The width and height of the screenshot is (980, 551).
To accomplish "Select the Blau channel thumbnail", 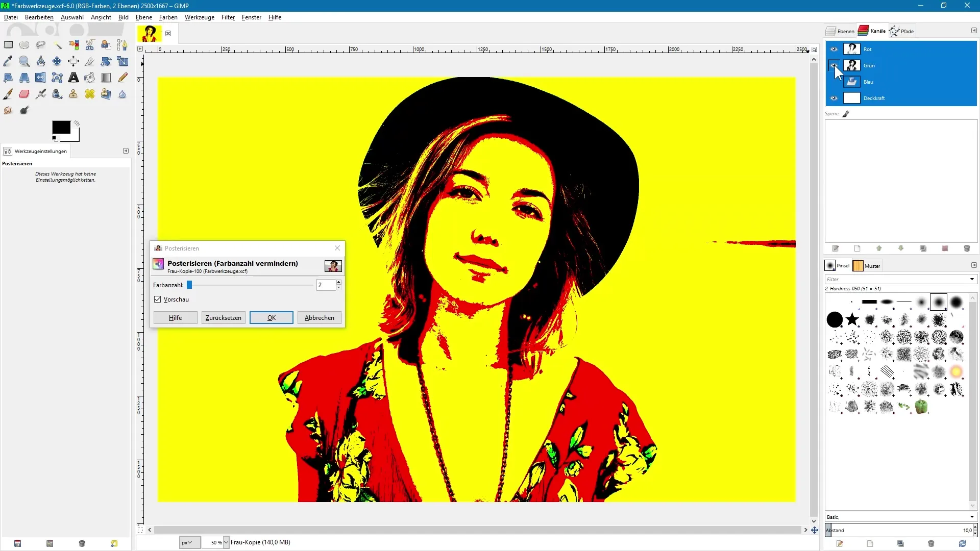I will point(851,82).
